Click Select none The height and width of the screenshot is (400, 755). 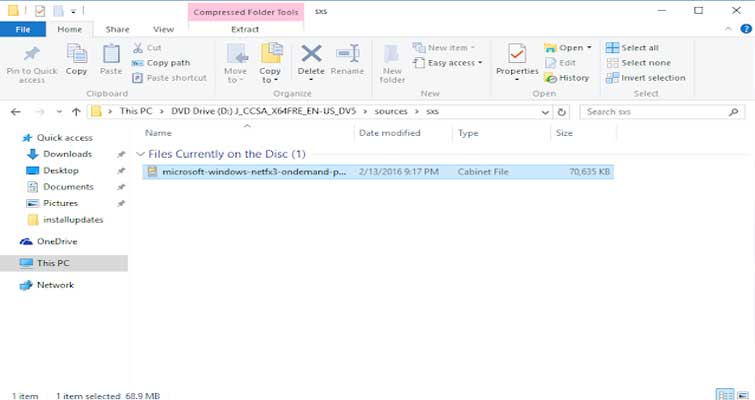(638, 63)
